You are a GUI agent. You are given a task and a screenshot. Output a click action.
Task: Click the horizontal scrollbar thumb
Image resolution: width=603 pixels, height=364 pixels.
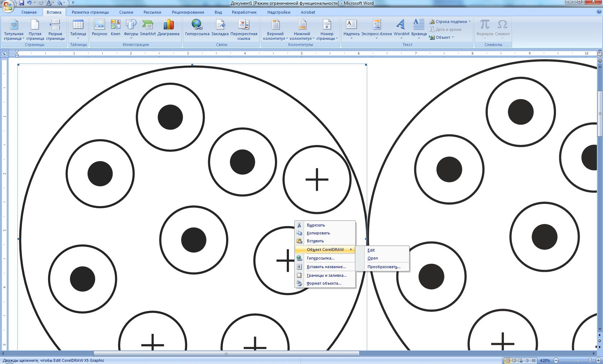(226, 354)
